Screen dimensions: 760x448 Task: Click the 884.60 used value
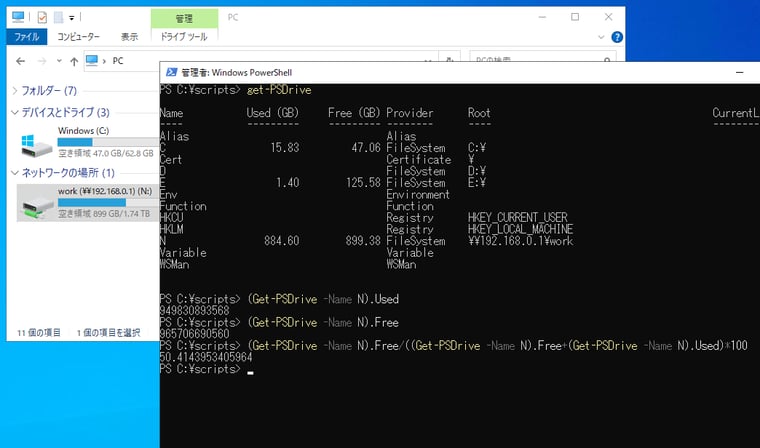click(282, 241)
